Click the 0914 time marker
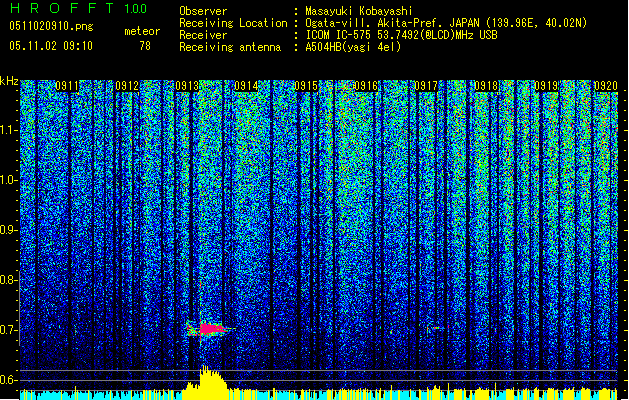The image size is (629, 400). point(246,86)
